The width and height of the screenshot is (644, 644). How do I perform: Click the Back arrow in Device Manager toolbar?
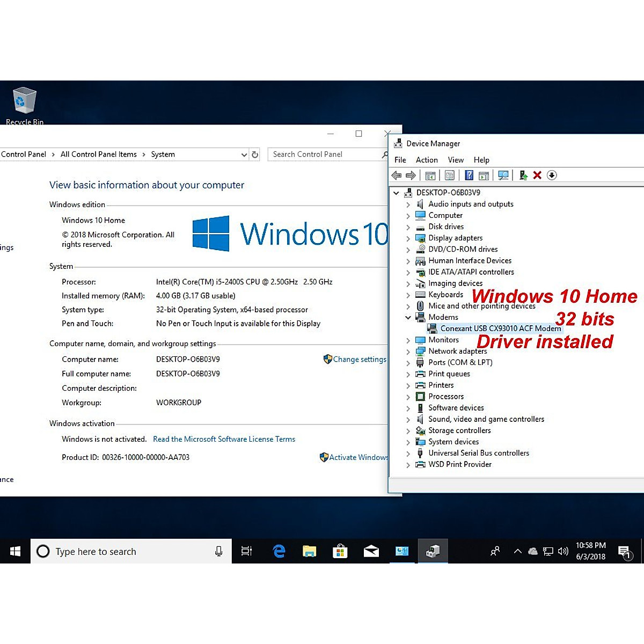point(397,175)
